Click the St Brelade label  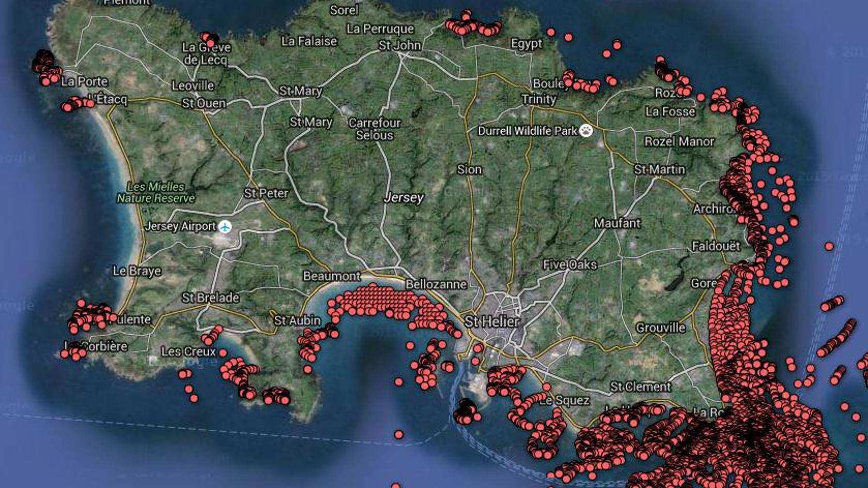pyautogui.click(x=210, y=298)
